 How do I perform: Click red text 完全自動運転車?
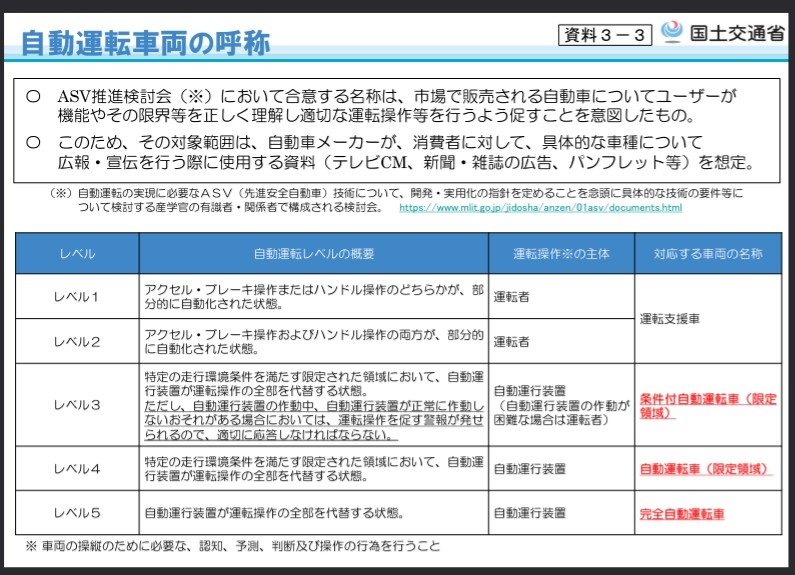pos(681,514)
